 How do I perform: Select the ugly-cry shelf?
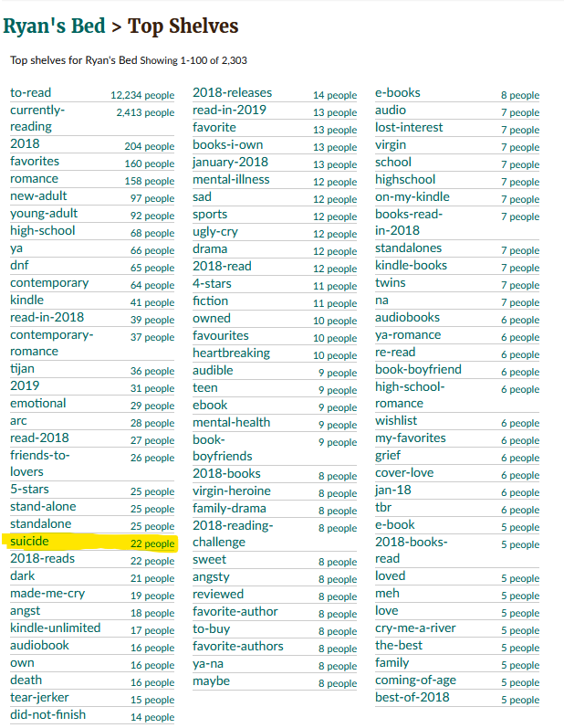pyautogui.click(x=215, y=232)
